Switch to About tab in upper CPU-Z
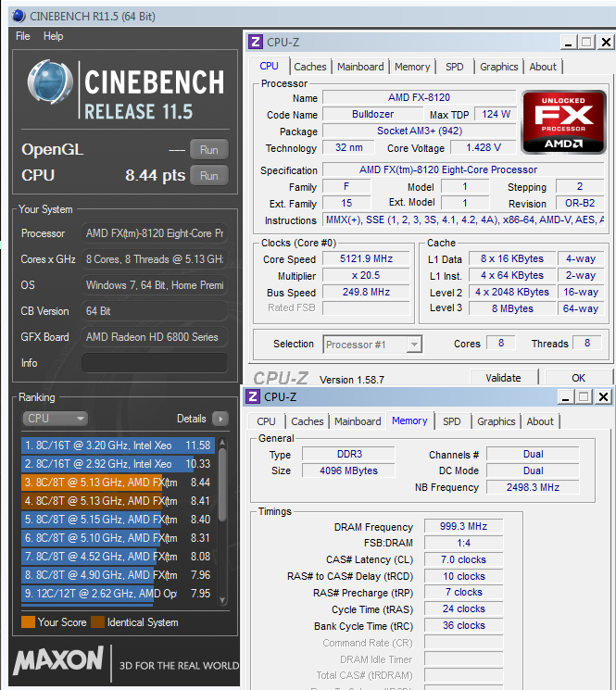 point(543,67)
